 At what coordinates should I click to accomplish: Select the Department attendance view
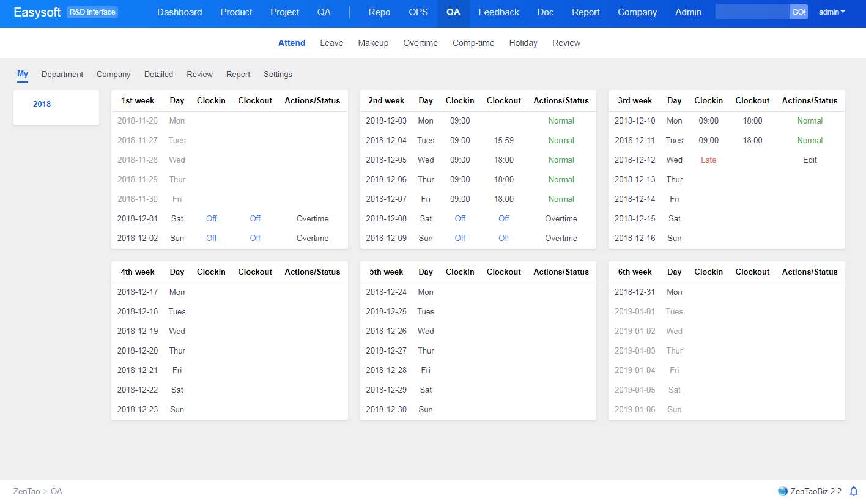[x=62, y=74]
